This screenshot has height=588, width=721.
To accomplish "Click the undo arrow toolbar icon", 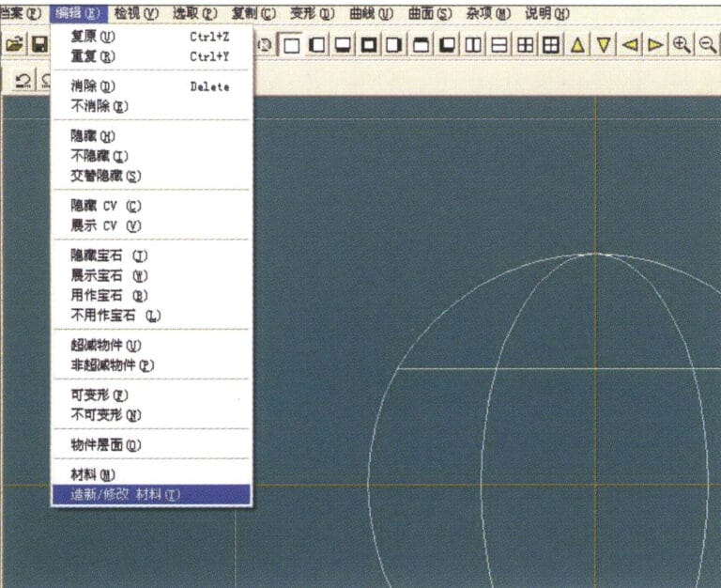I will [23, 81].
